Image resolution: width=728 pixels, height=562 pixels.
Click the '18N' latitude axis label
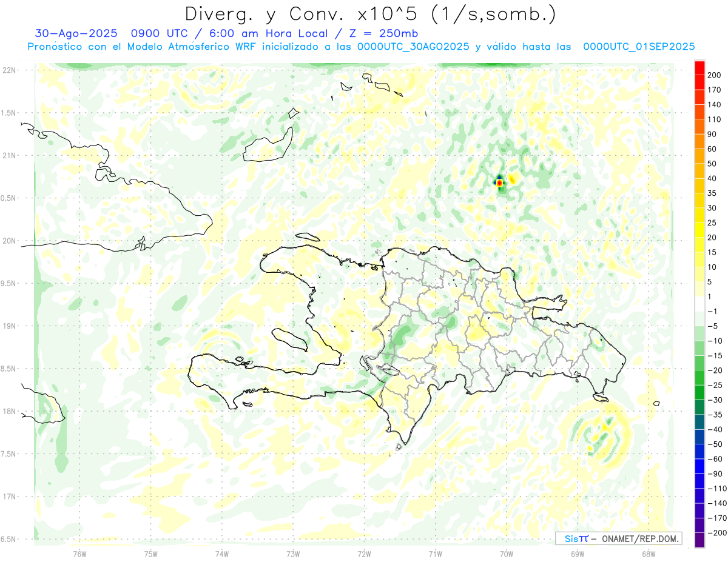click(x=9, y=411)
